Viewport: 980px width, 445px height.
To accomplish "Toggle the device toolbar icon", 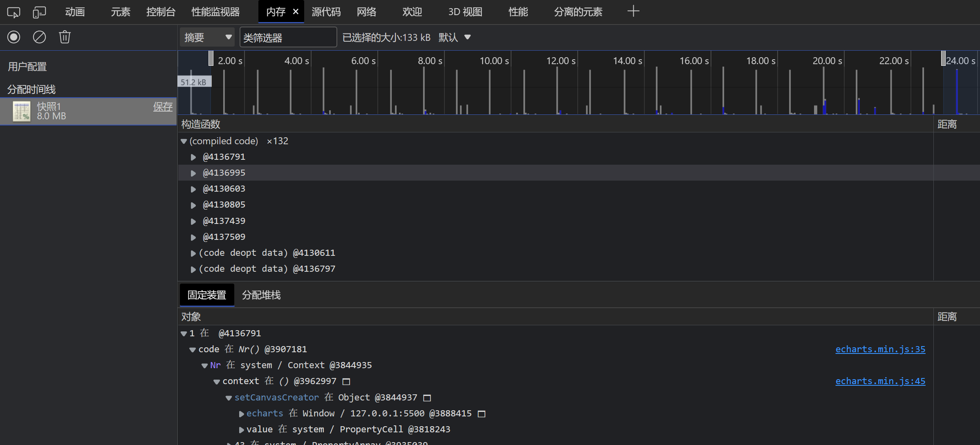I will (x=39, y=11).
